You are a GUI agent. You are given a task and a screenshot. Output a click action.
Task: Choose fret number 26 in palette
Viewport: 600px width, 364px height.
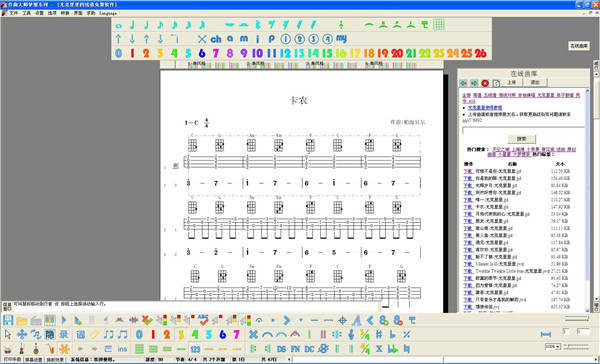(481, 53)
